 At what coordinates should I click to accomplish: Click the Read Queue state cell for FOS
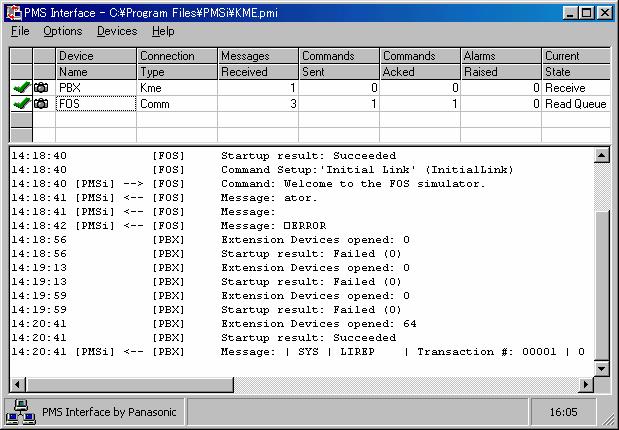click(x=576, y=104)
